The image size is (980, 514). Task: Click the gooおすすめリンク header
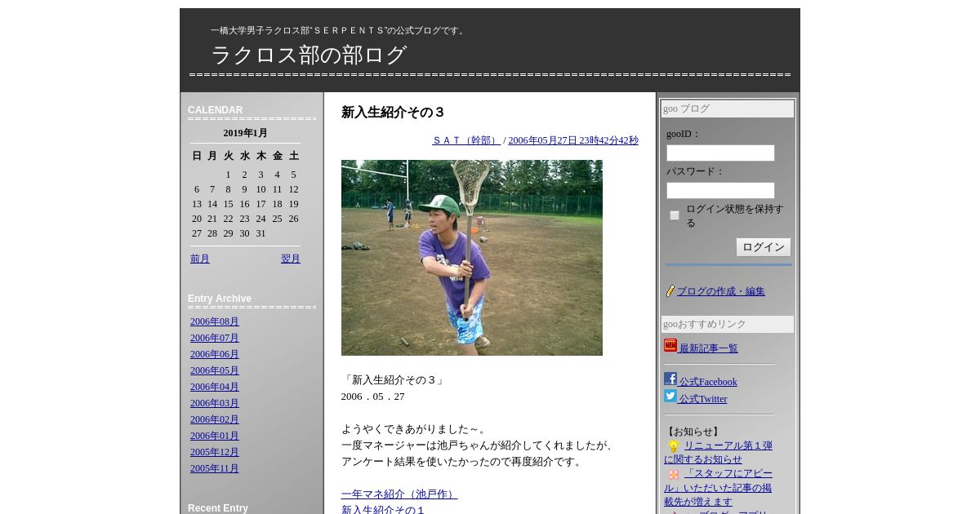(728, 324)
